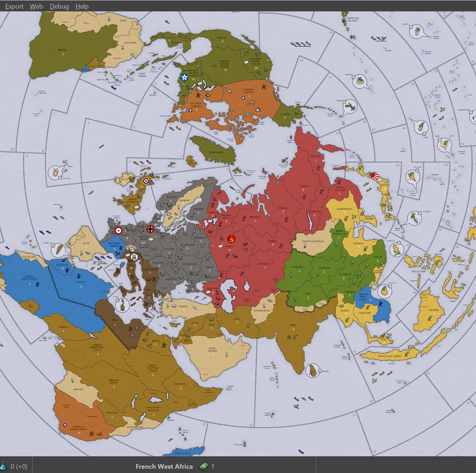Open the Web menu
This screenshot has width=476, height=473.
(36, 6)
